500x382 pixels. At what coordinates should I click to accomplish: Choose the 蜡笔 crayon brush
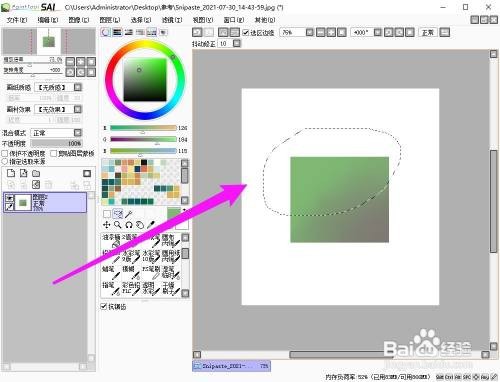(x=111, y=272)
